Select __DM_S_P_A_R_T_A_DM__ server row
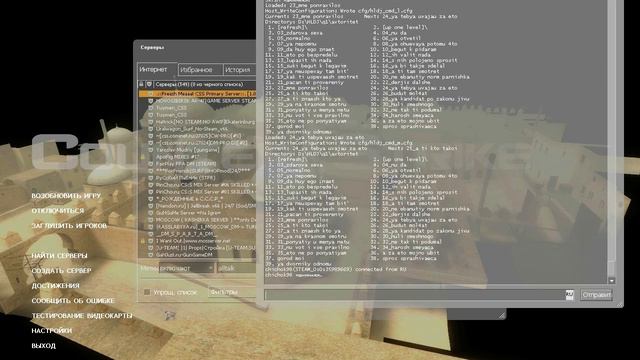The height and width of the screenshot is (360, 640). pos(198,234)
